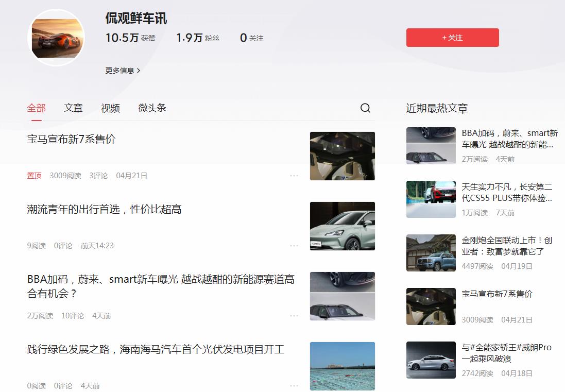The width and height of the screenshot is (565, 392).
Task: Open article 宝马宣布新7系售价 in main list
Action: (x=71, y=139)
